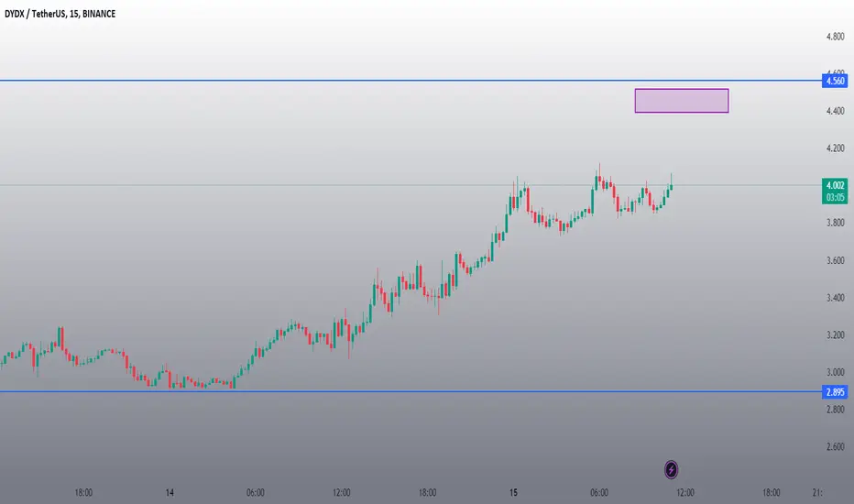This screenshot has width=854, height=504.
Task: Click the 3.600 price axis label
Action: point(835,260)
